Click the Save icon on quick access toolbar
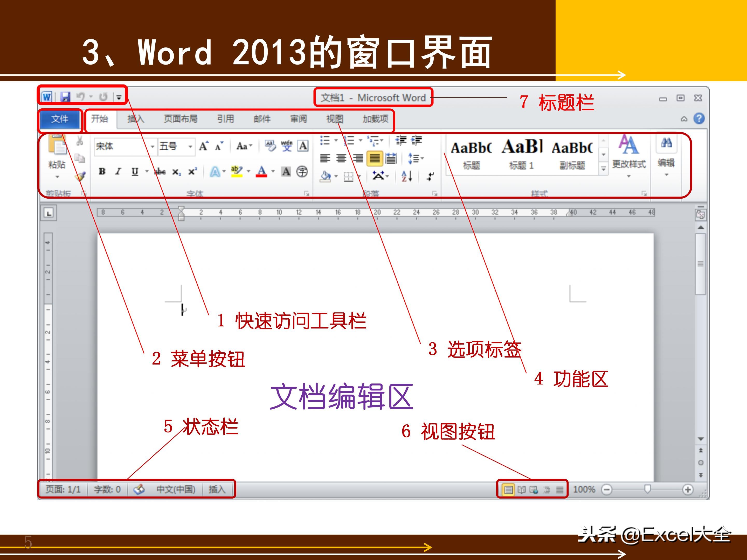This screenshot has height=560, width=747. click(x=66, y=97)
